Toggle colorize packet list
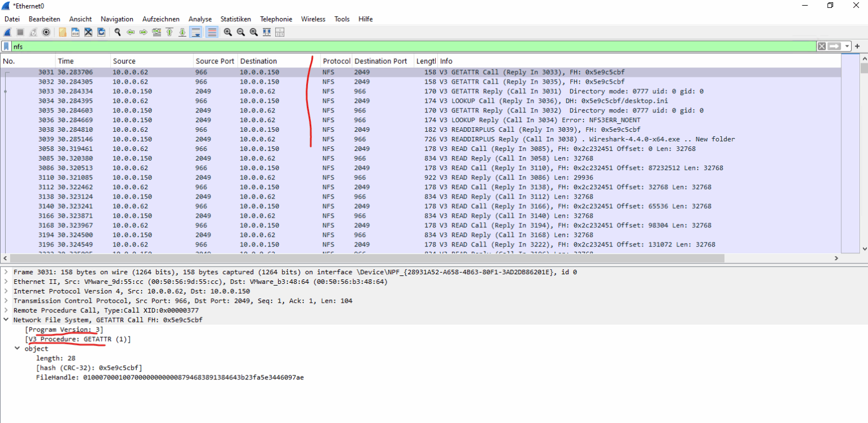This screenshot has height=423, width=868. (x=211, y=32)
